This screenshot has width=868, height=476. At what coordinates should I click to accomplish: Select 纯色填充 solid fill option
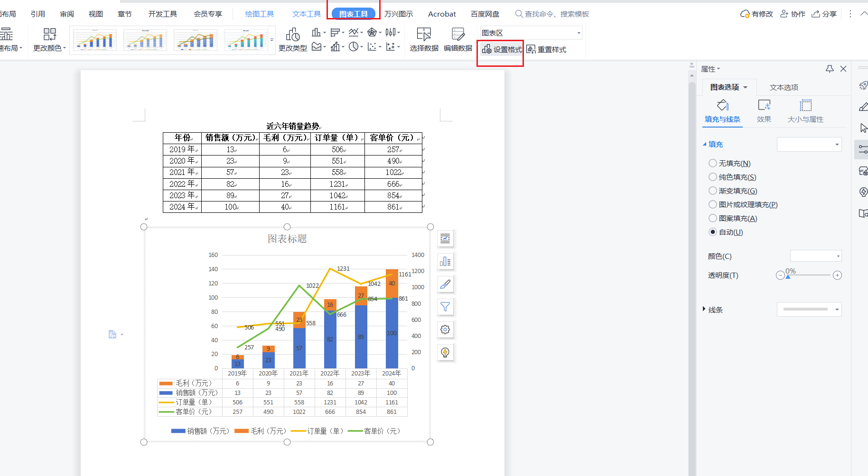(713, 177)
